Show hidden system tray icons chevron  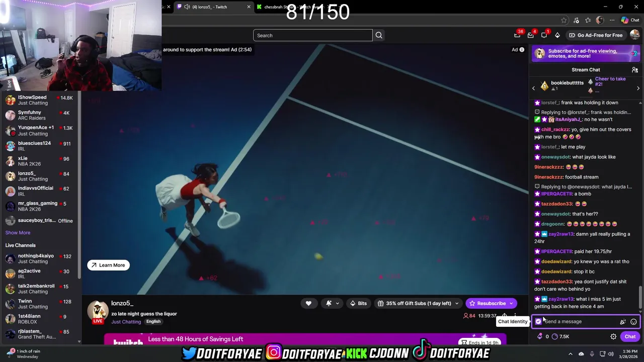coord(571,354)
